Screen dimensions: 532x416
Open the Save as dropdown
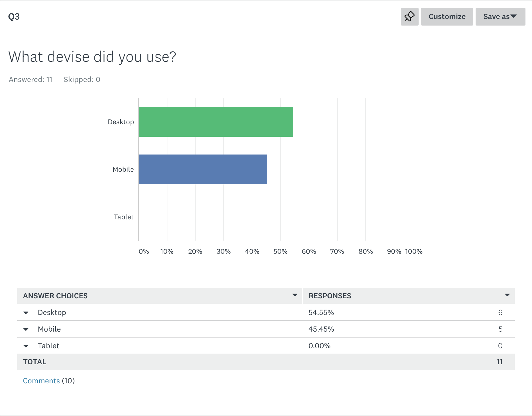point(500,17)
